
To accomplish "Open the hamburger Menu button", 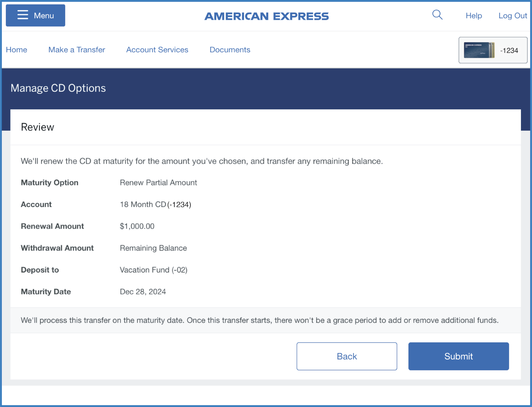I will pos(35,16).
